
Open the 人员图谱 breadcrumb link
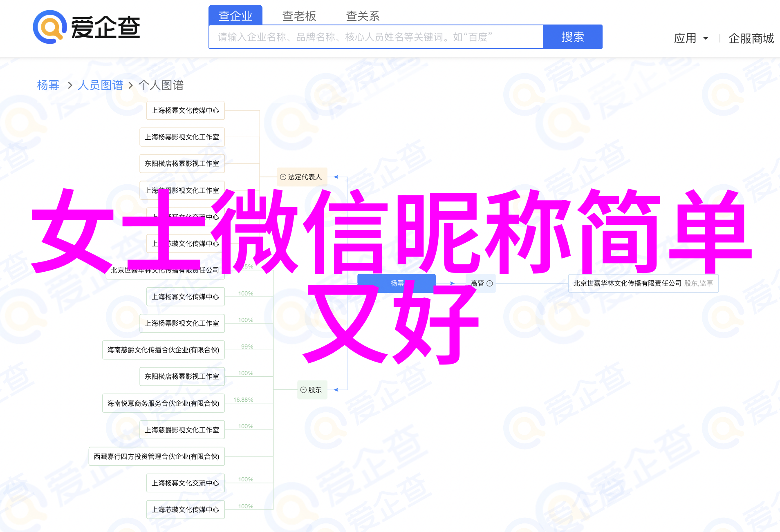tap(100, 85)
